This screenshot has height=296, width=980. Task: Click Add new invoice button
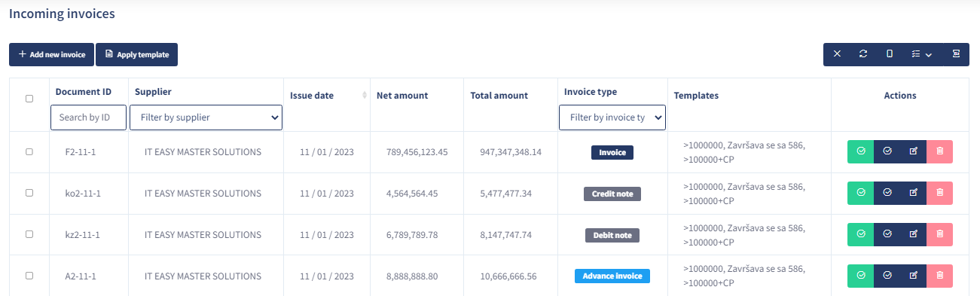[52, 54]
